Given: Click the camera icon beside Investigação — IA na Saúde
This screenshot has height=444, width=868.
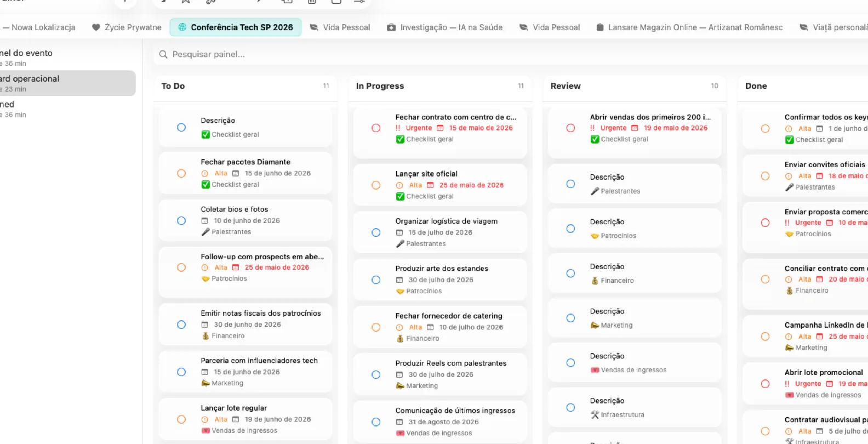Looking at the screenshot, I should coord(391,27).
